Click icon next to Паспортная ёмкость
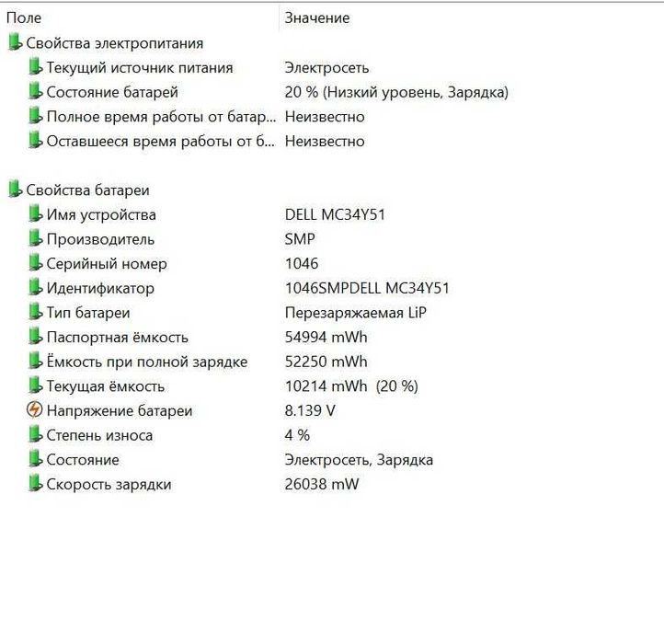The height and width of the screenshot is (644, 664). pos(35,337)
